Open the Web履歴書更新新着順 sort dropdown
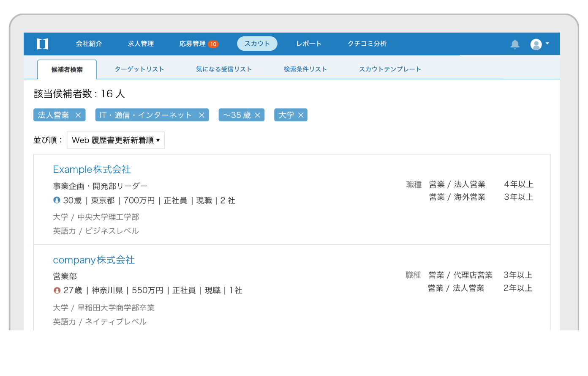 (x=116, y=140)
